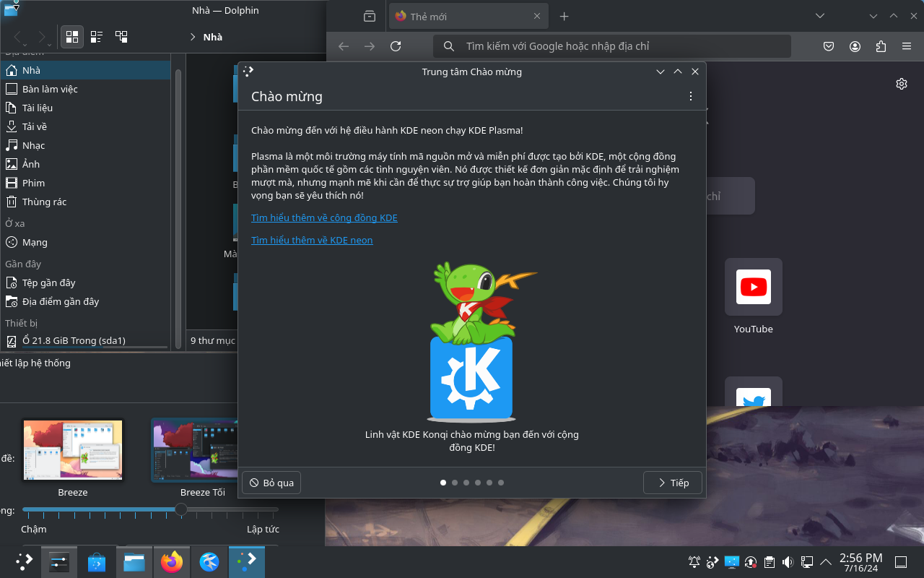Open the notifications bell in system tray
The height and width of the screenshot is (578, 924).
pyautogui.click(x=694, y=561)
